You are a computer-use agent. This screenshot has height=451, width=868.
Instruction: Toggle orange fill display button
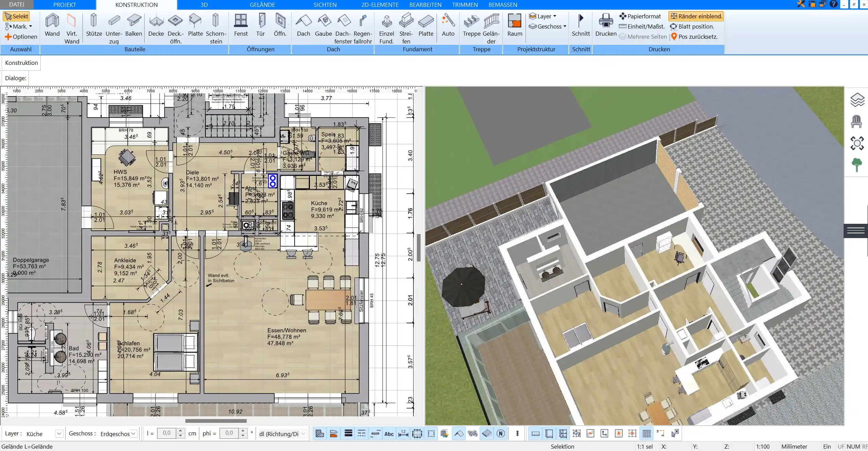(x=334, y=433)
